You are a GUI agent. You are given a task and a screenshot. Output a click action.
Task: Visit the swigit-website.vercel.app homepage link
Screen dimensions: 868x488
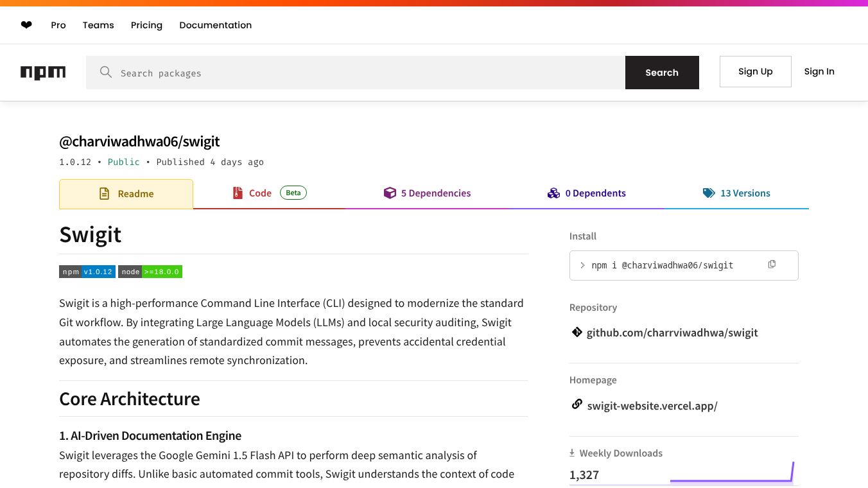[652, 406]
